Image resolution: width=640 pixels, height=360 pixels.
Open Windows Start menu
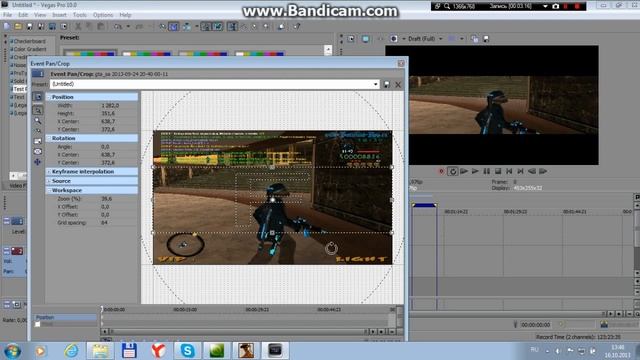[x=12, y=351]
